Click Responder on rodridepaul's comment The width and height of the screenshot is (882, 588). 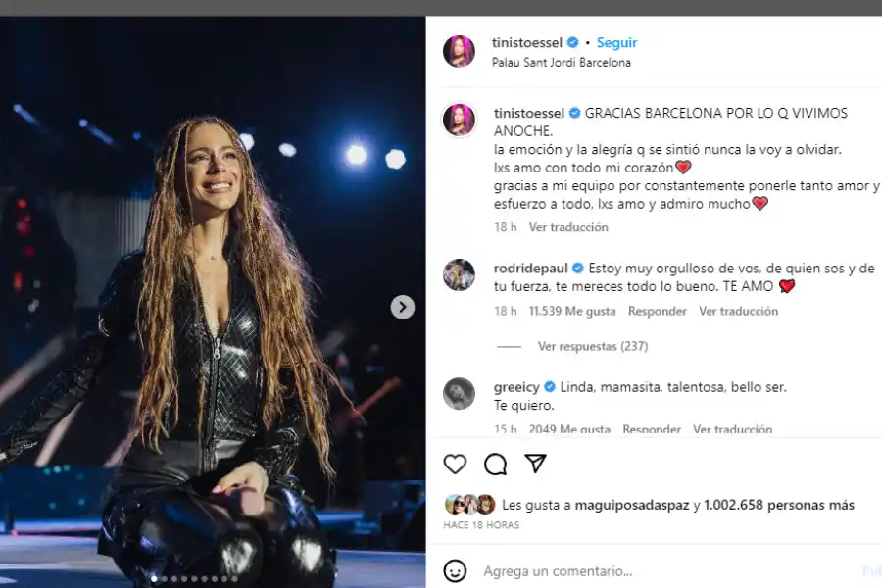coord(656,311)
